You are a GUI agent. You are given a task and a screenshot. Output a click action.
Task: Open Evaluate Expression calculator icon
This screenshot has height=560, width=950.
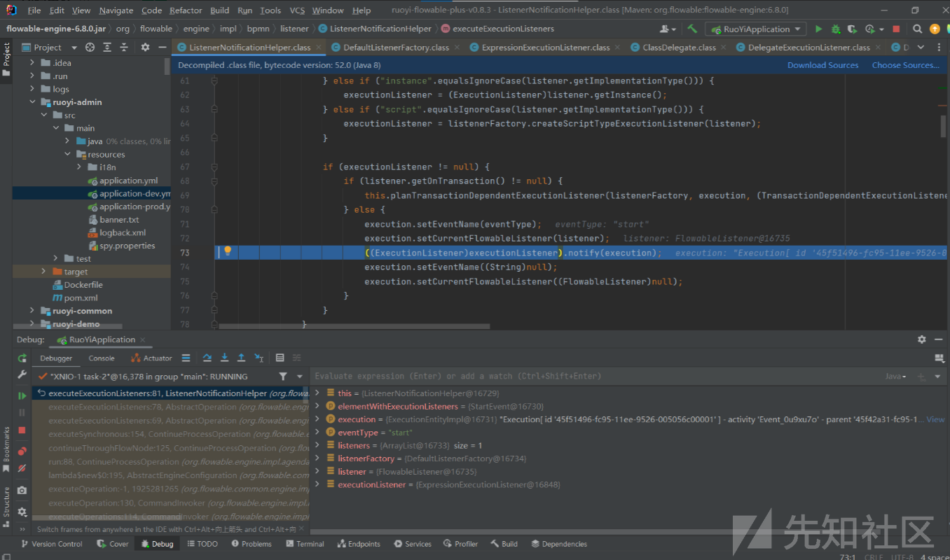280,358
